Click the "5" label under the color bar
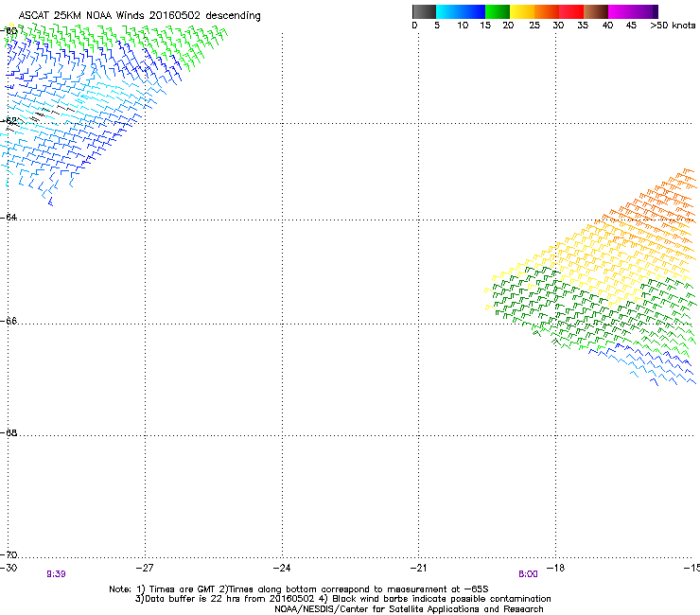Viewport: 700px width, 615px height. (x=437, y=26)
